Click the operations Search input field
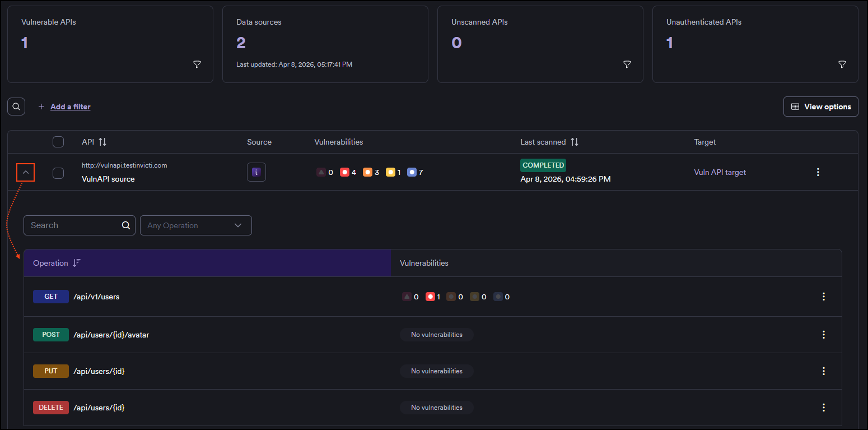Image resolution: width=868 pixels, height=430 pixels. coord(73,225)
